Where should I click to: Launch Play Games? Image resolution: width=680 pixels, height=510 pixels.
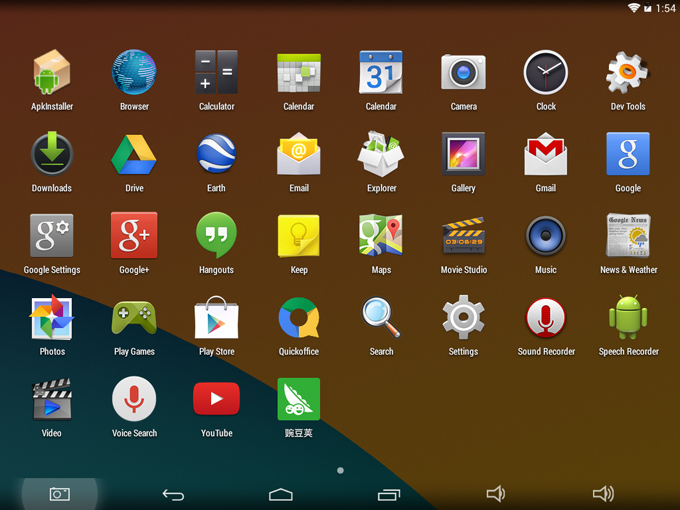point(134,317)
